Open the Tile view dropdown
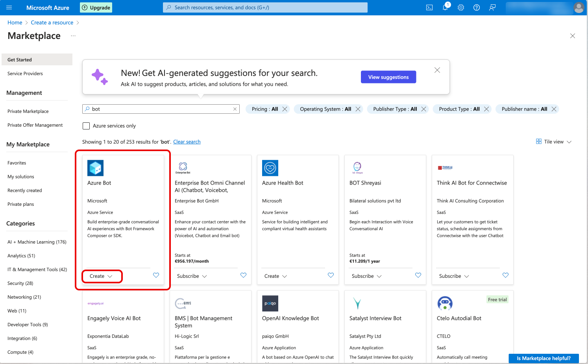This screenshot has width=588, height=364. pos(554,142)
